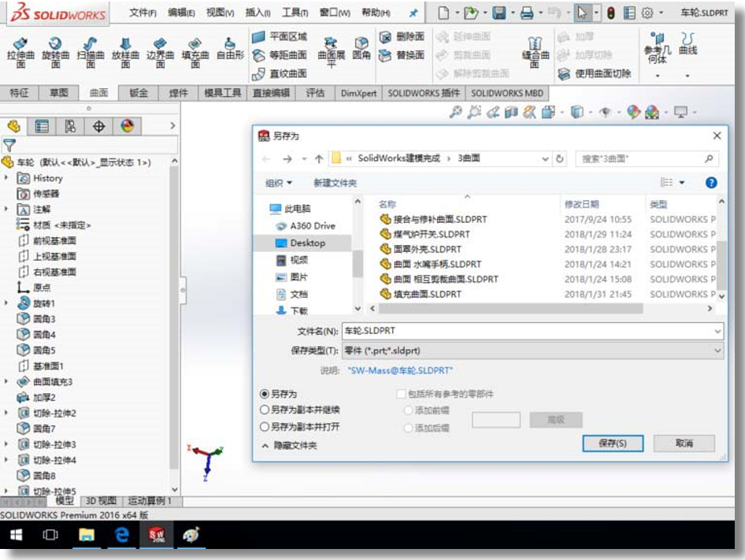The width and height of the screenshot is (745, 560).
Task: Open the 保存类型 file type dropdown
Action: click(532, 350)
